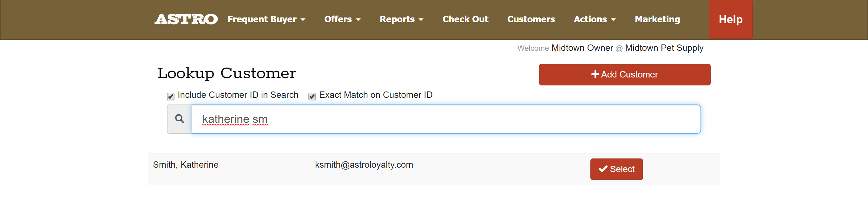868x215 pixels.
Task: Expand the Reports dropdown menu
Action: 401,19
